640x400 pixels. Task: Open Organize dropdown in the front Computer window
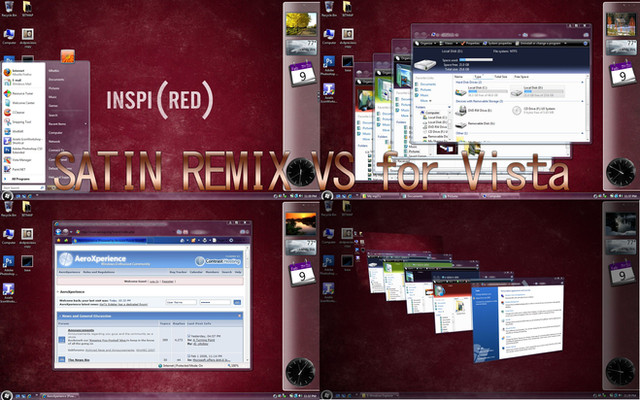427,43
